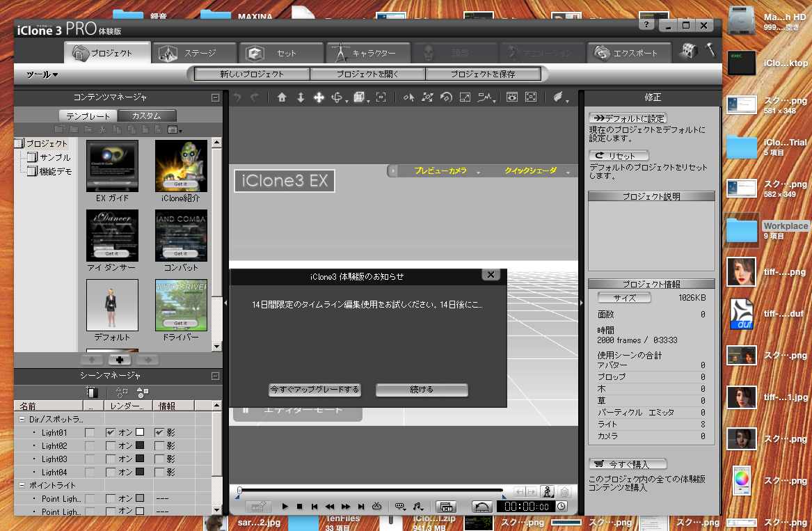The width and height of the screenshot is (812, 531).
Task: Click the Play button
Action: point(285,506)
